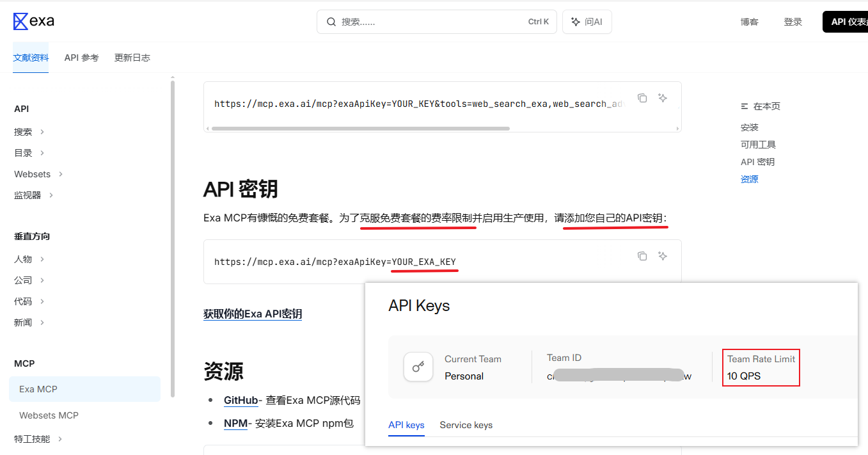The height and width of the screenshot is (455, 868).
Task: Open the 获取你的Exa API密钥 link
Action: (x=253, y=314)
